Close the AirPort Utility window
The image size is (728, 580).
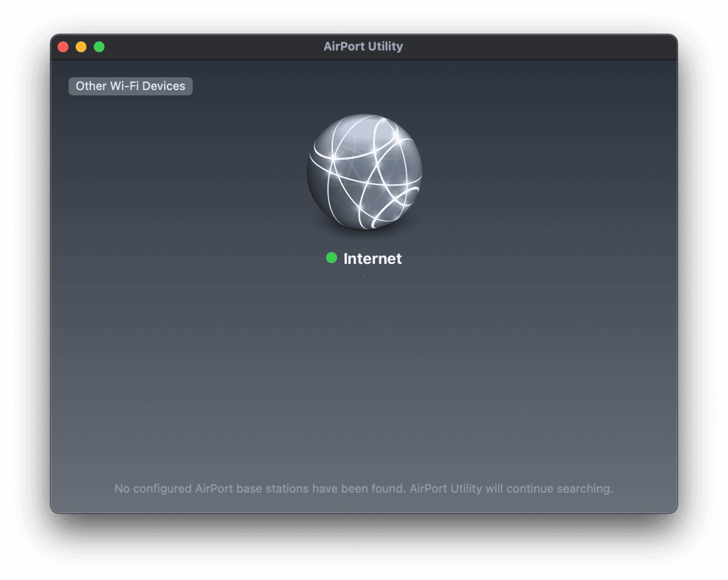click(x=63, y=47)
